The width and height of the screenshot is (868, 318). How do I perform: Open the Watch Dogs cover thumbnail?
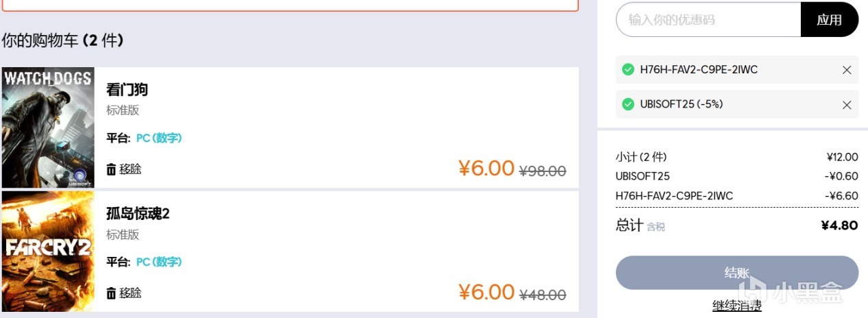48,127
